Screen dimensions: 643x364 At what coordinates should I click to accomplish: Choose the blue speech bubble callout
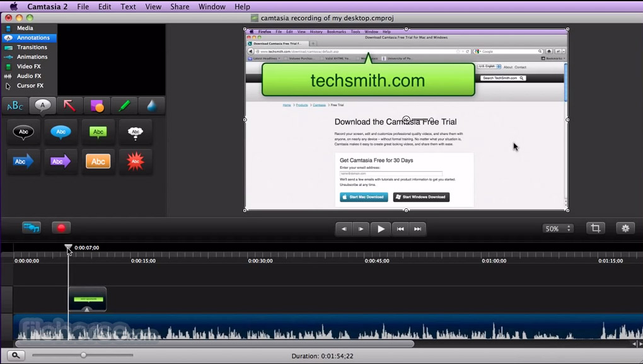61,132
